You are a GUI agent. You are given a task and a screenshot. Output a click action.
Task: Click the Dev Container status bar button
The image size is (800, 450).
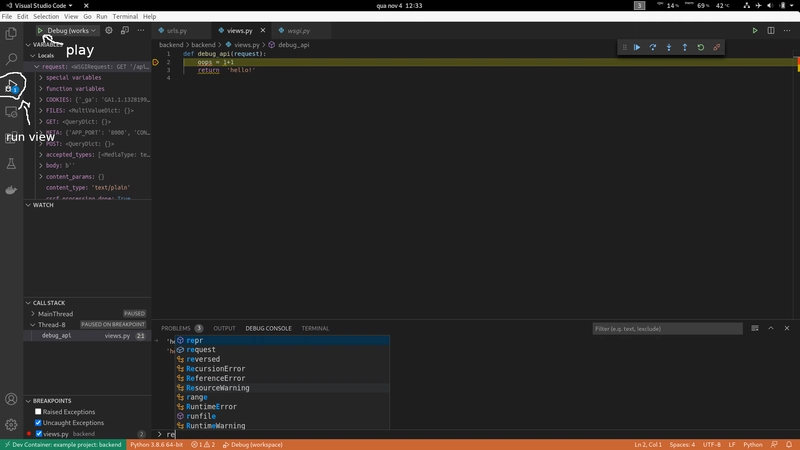[x=62, y=444]
